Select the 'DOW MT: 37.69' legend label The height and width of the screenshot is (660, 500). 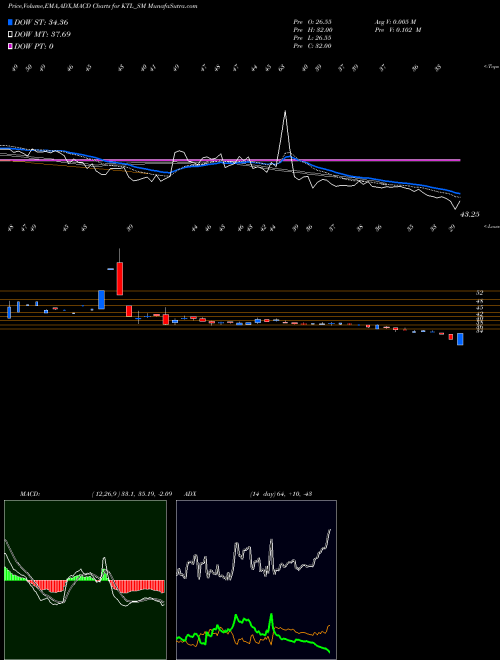click(42, 35)
